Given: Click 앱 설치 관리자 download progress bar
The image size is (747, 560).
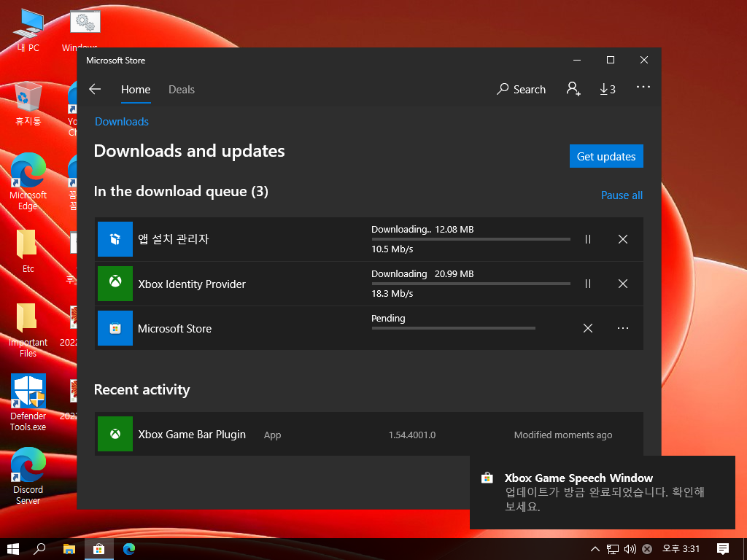Looking at the screenshot, I should tap(471, 239).
